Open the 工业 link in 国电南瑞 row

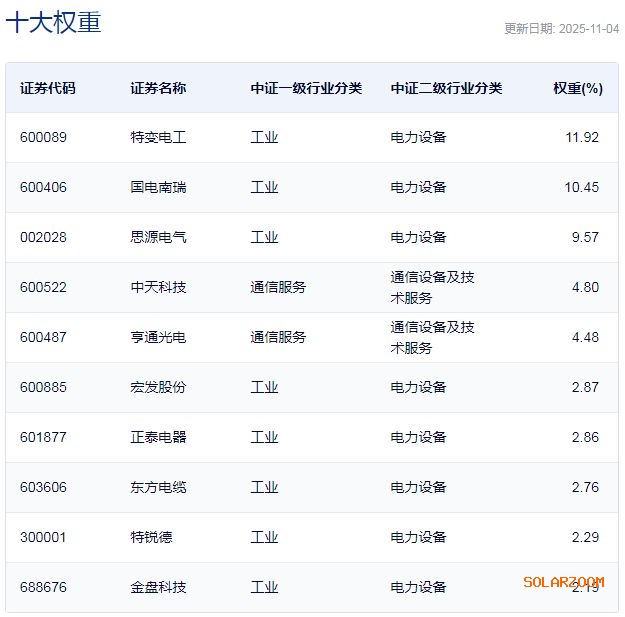[x=264, y=187]
